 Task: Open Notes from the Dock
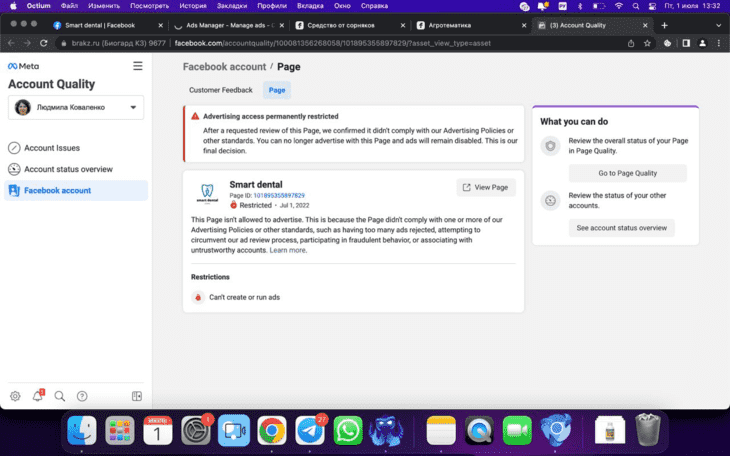tap(441, 430)
